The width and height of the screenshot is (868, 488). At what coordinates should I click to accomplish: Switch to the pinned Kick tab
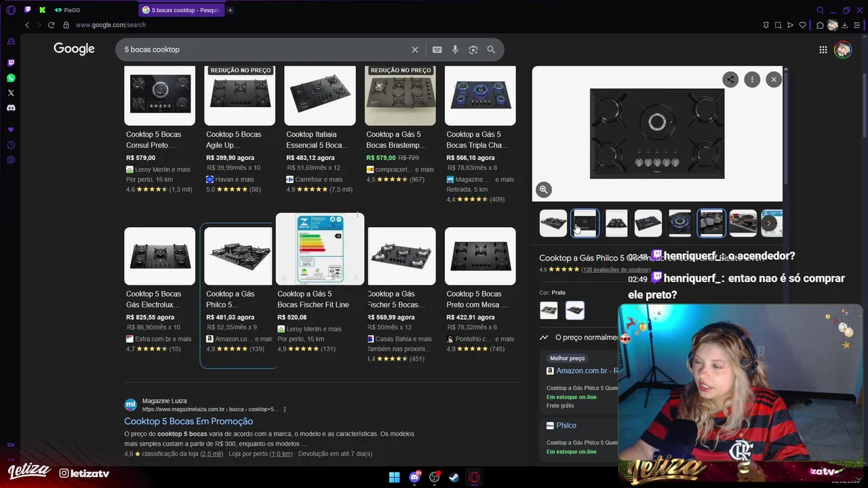[x=42, y=10]
